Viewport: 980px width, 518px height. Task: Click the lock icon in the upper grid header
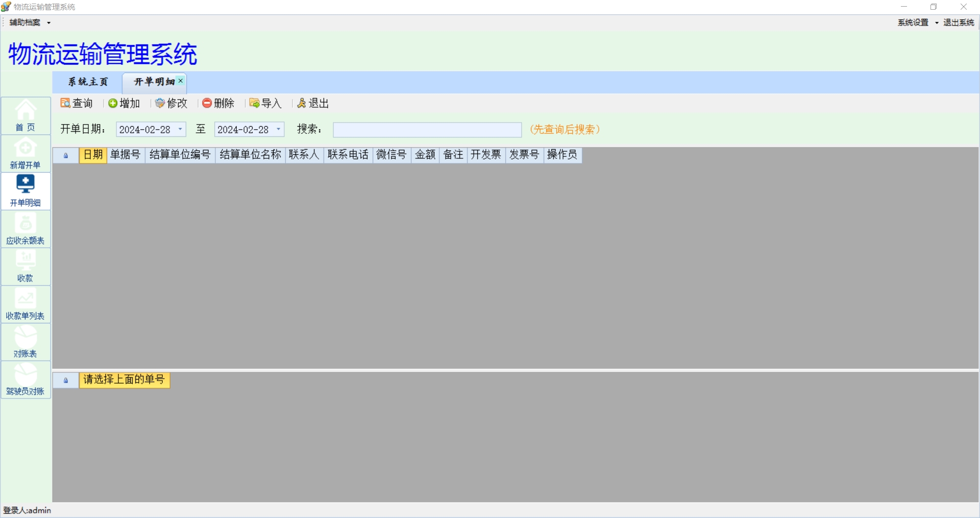(x=66, y=155)
